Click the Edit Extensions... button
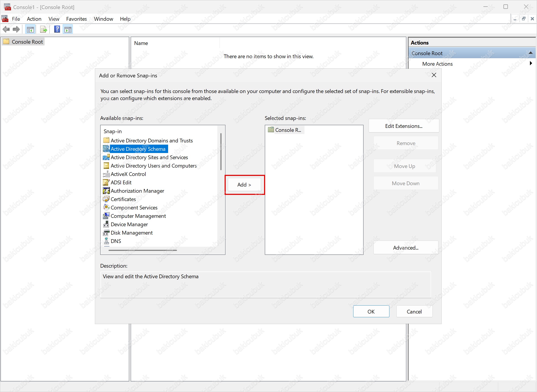537x392 pixels. point(404,126)
